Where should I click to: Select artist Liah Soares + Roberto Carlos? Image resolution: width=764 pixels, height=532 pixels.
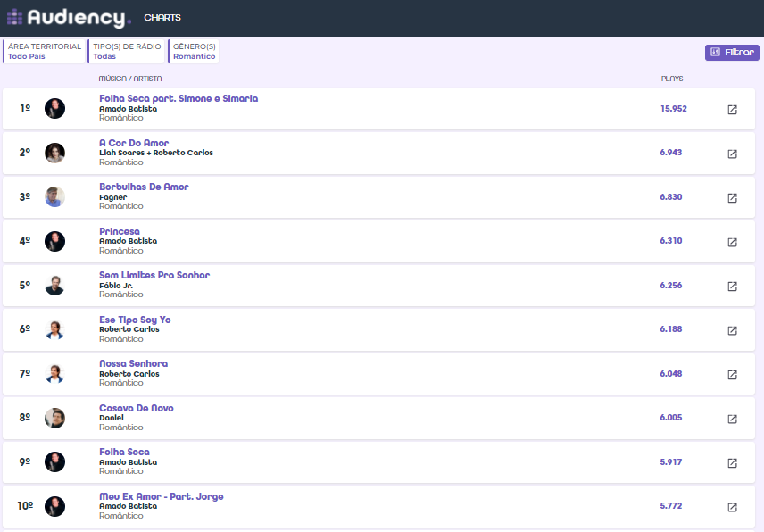click(x=156, y=153)
